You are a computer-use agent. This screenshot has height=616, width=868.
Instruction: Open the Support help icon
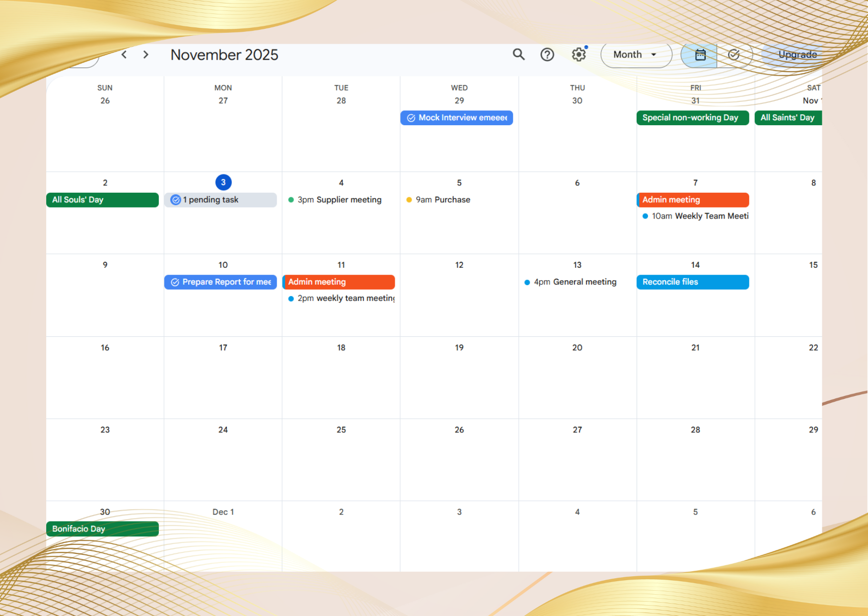pos(547,55)
